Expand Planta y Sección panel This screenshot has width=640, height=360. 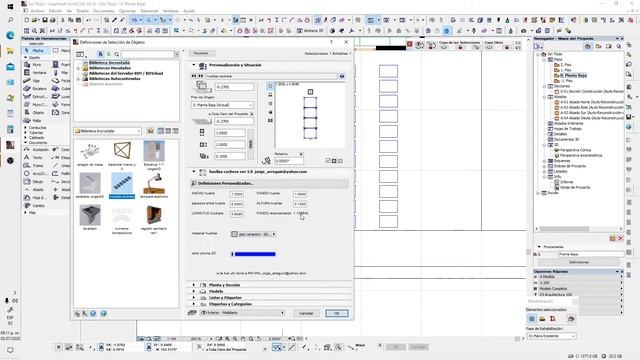(x=193, y=285)
